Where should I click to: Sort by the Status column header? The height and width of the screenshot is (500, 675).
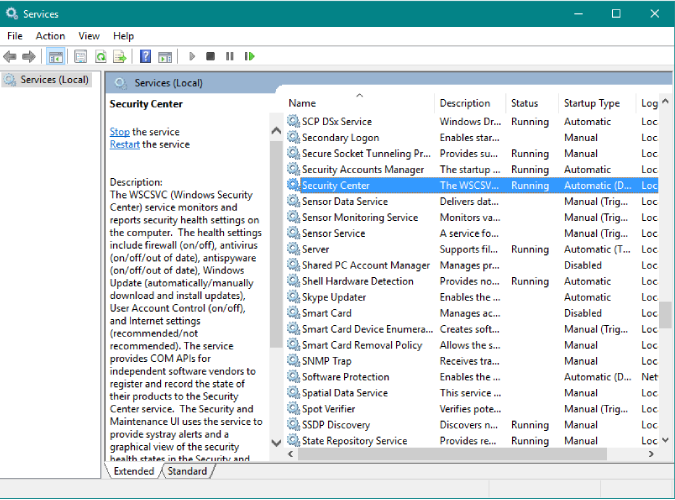(x=532, y=103)
